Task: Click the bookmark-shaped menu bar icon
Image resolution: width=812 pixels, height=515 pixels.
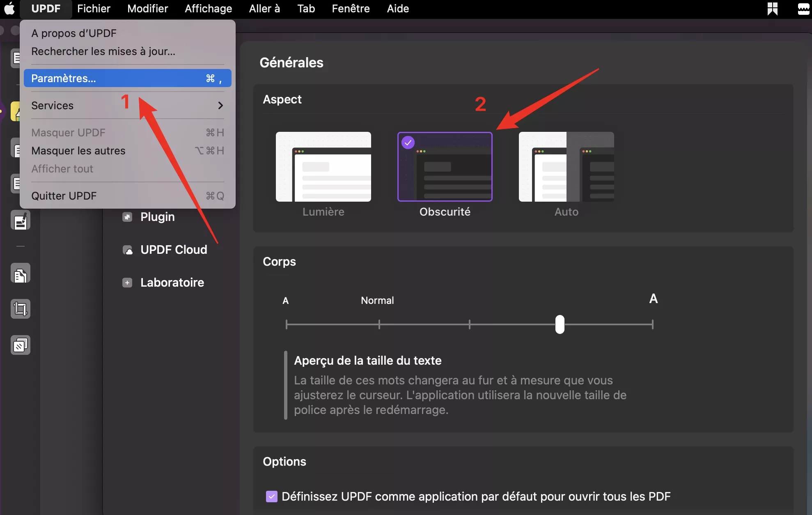Action: [x=773, y=9]
